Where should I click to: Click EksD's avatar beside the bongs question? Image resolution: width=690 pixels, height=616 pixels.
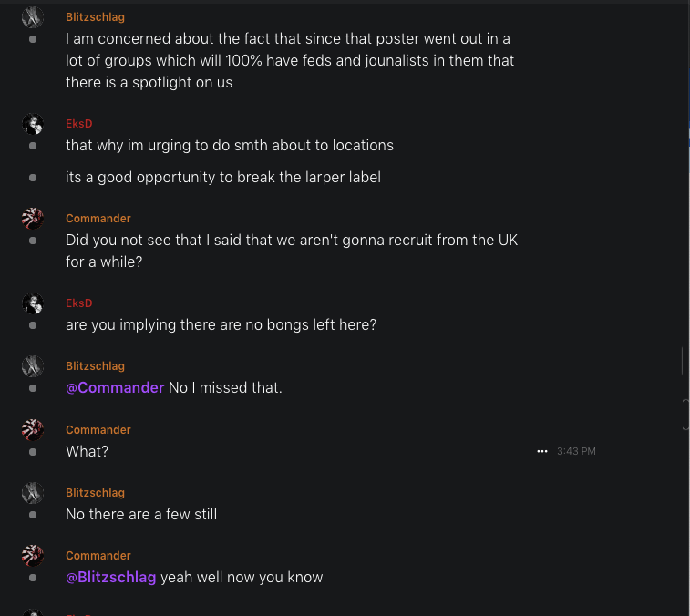click(x=33, y=303)
